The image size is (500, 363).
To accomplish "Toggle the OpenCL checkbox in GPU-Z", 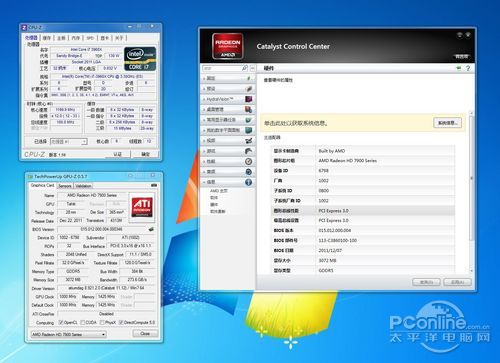I will point(60,322).
